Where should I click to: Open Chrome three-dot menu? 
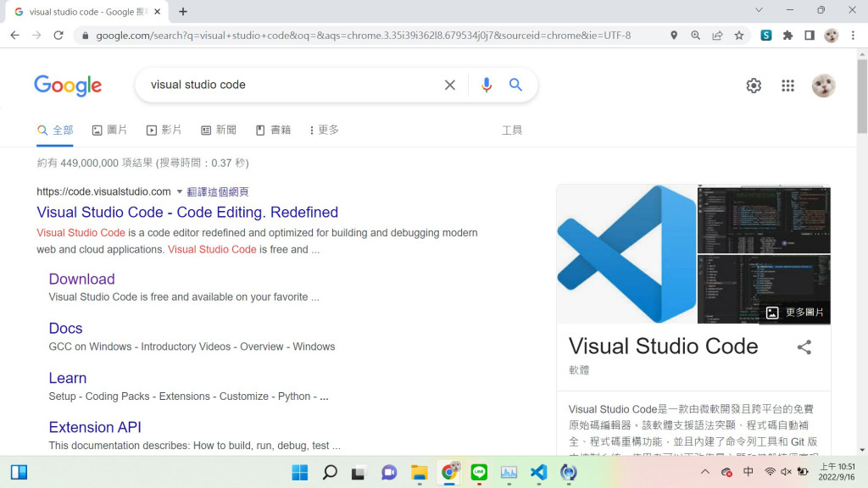coord(853,36)
